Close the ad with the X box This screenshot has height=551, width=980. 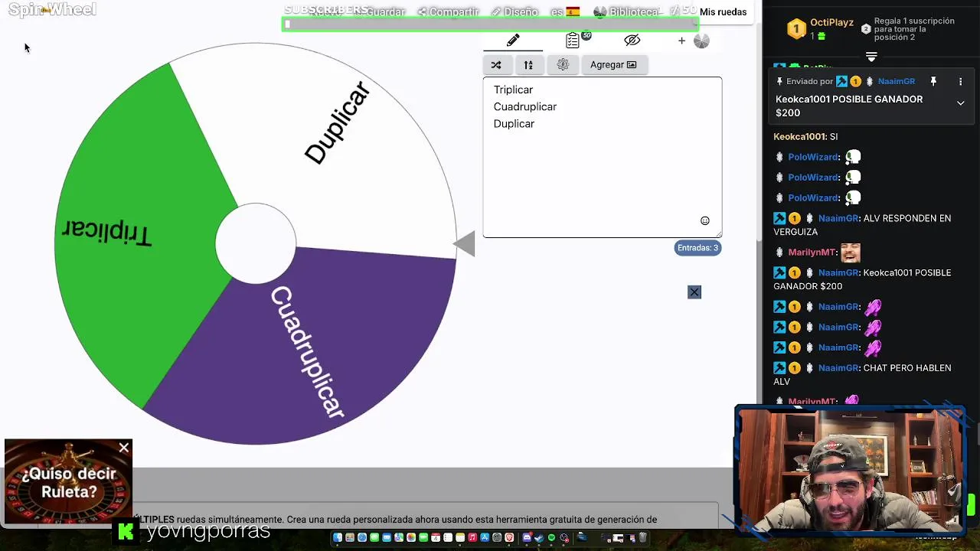(x=694, y=292)
